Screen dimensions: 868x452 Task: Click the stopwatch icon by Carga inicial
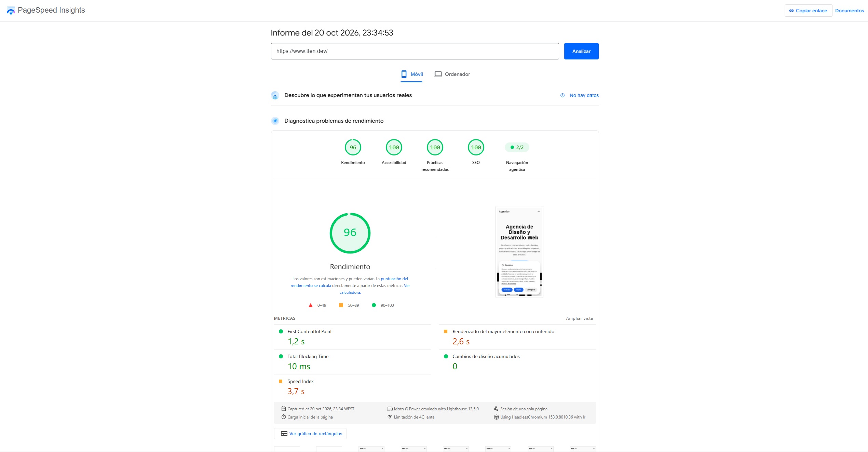283,417
